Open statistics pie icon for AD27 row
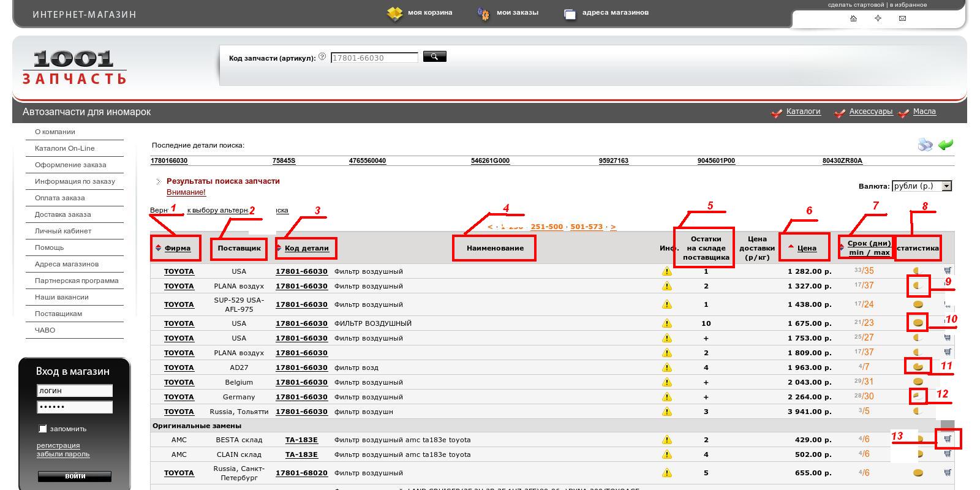Image resolution: width=980 pixels, height=490 pixels. 918,367
